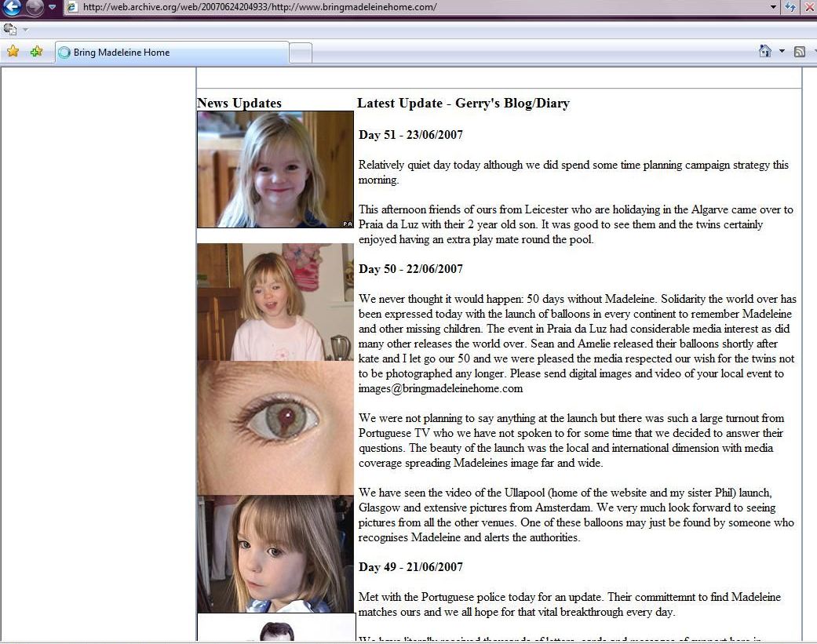Click the Latest Update - Gerry's Blog/Diary heading

pyautogui.click(x=463, y=104)
